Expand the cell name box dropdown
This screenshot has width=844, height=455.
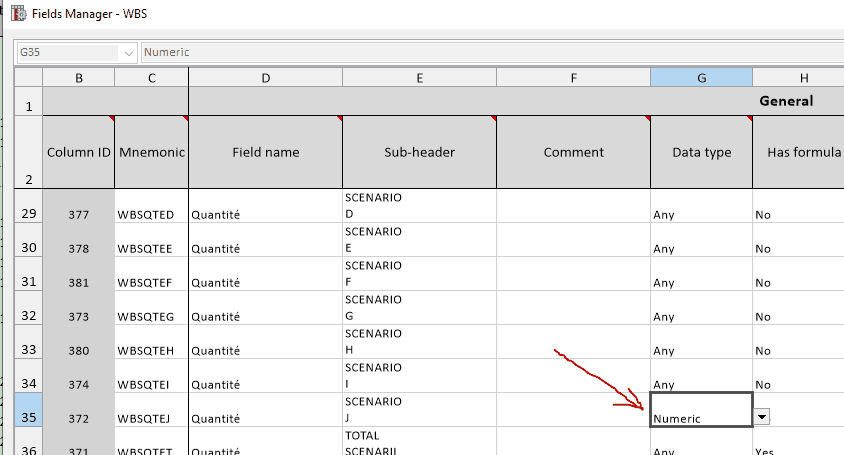[x=127, y=52]
